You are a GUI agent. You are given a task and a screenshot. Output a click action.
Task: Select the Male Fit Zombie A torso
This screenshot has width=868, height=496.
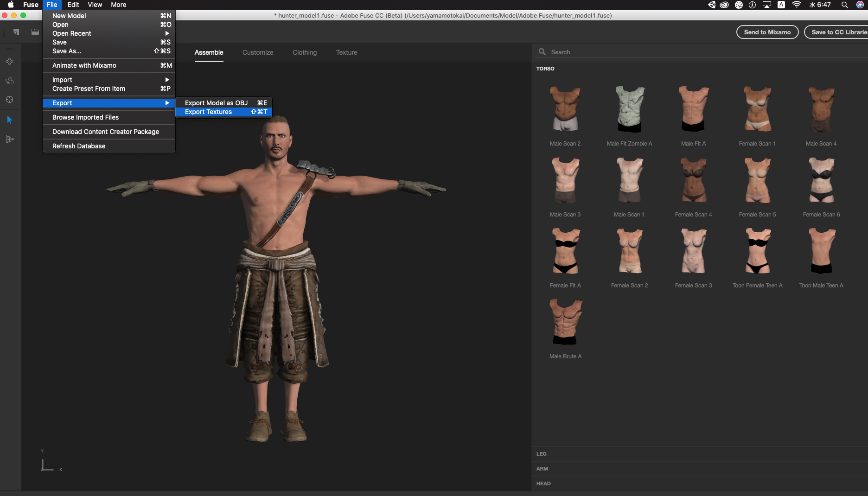(629, 110)
